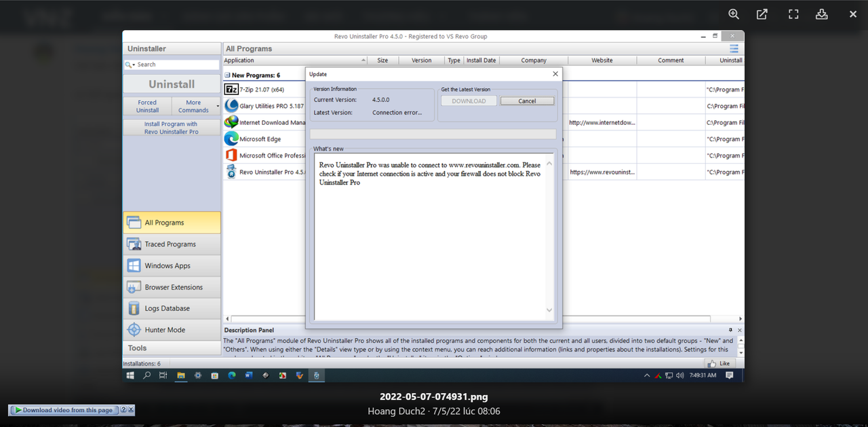868x427 pixels.
Task: Click the Windows Apps sidebar icon
Action: [134, 265]
